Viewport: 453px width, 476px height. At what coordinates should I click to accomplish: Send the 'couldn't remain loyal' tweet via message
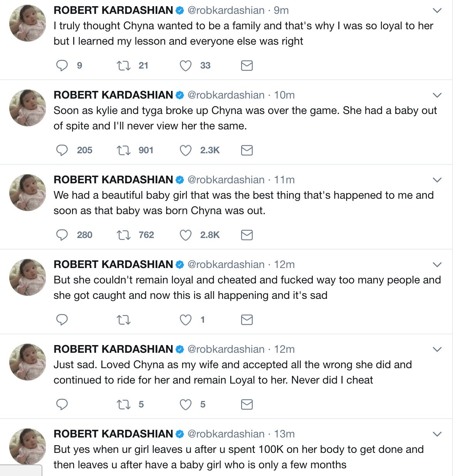[x=247, y=320]
